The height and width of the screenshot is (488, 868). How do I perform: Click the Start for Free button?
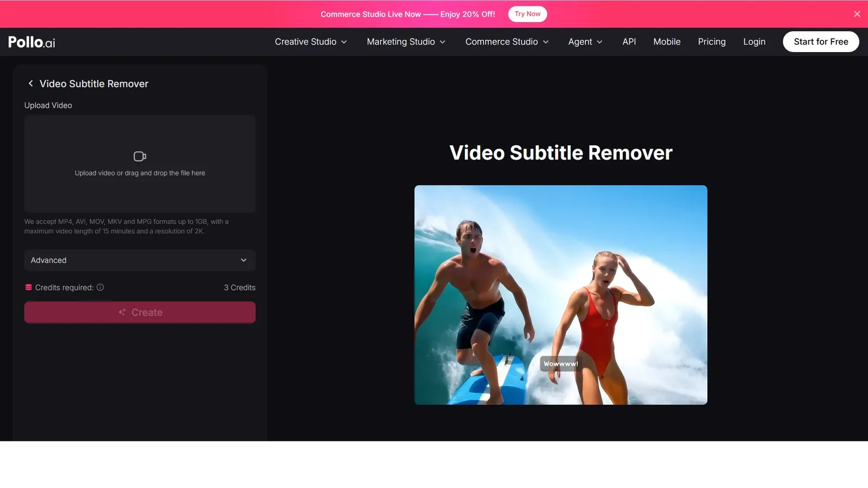(821, 42)
